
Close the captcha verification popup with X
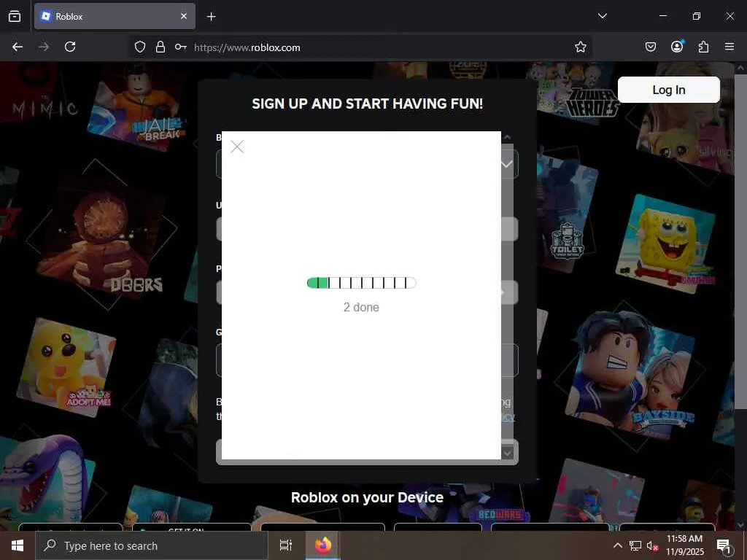pyautogui.click(x=237, y=147)
